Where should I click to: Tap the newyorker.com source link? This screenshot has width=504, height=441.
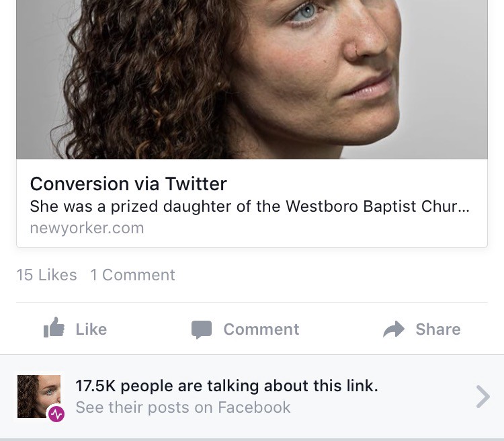[x=87, y=228]
